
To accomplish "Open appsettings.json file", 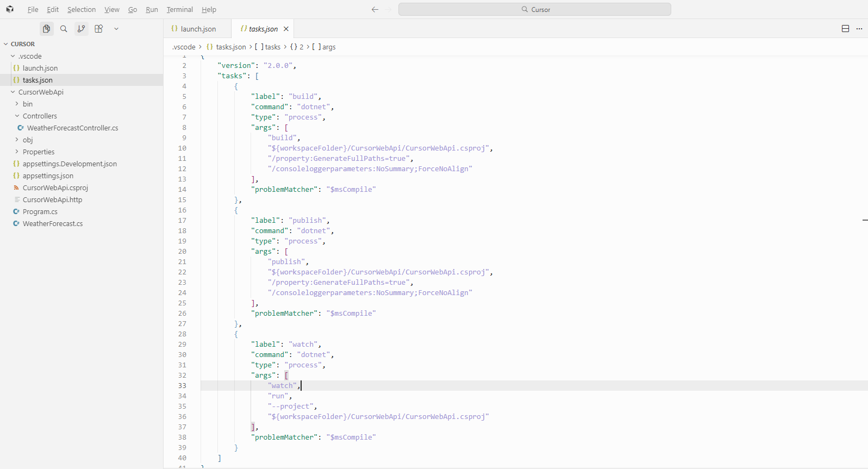I will pos(82,176).
